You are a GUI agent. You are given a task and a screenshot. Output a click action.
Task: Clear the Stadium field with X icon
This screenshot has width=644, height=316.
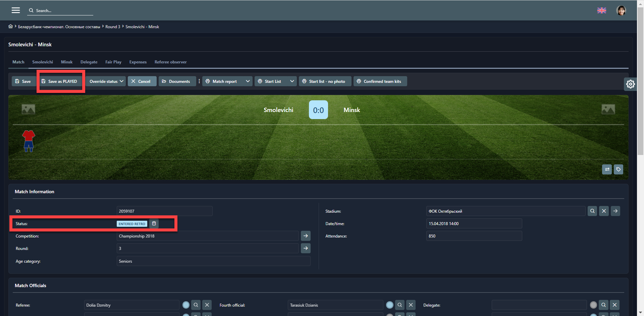pyautogui.click(x=604, y=211)
